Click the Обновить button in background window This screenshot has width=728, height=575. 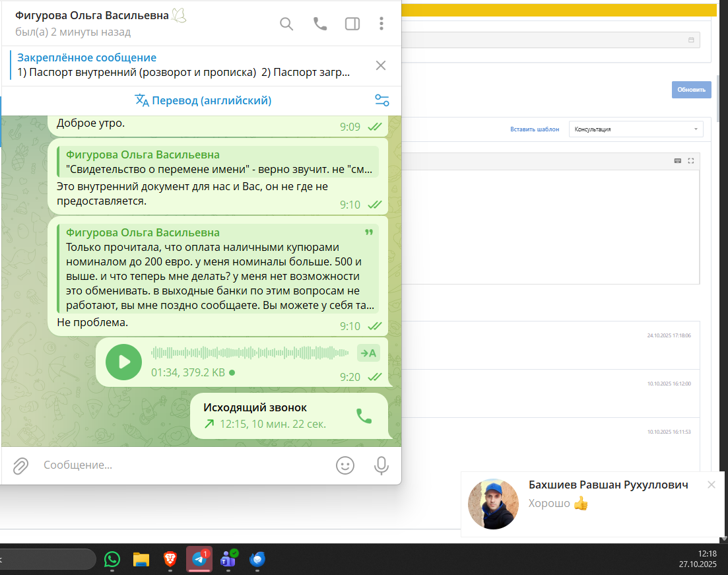(x=691, y=90)
